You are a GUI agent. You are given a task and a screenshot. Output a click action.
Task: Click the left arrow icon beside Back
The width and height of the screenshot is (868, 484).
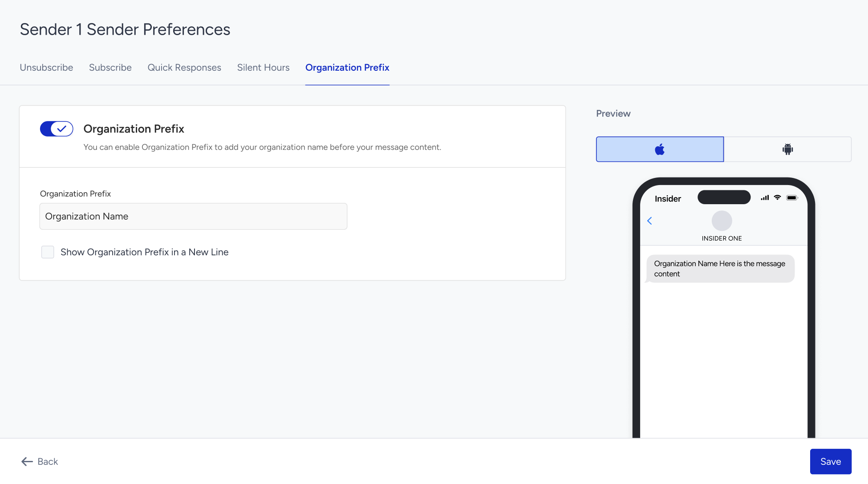click(27, 462)
